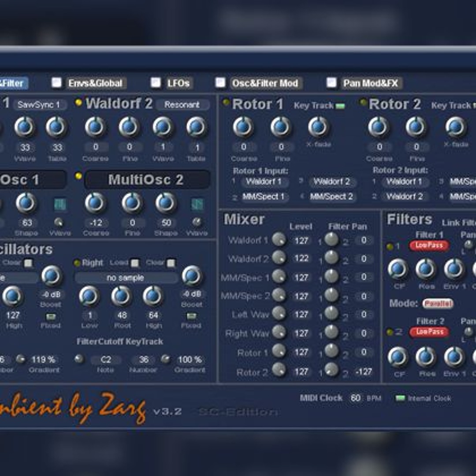Change Rotor 2 input 2 from Waldorf 2
The image size is (476, 476).
click(x=405, y=197)
